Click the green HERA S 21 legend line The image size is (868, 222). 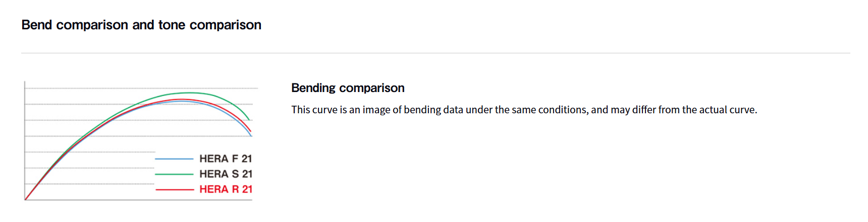click(x=174, y=174)
